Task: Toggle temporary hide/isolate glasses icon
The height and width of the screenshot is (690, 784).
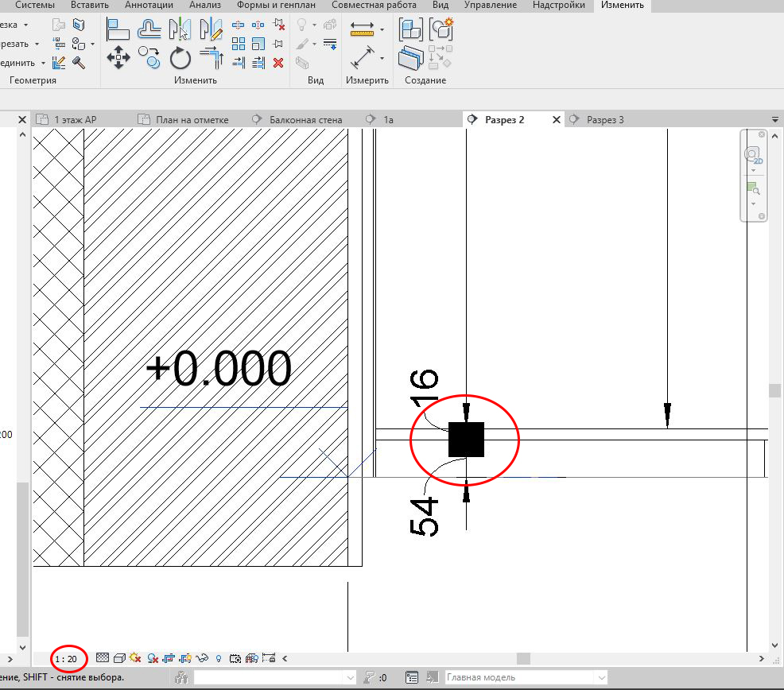Action: pyautogui.click(x=200, y=658)
